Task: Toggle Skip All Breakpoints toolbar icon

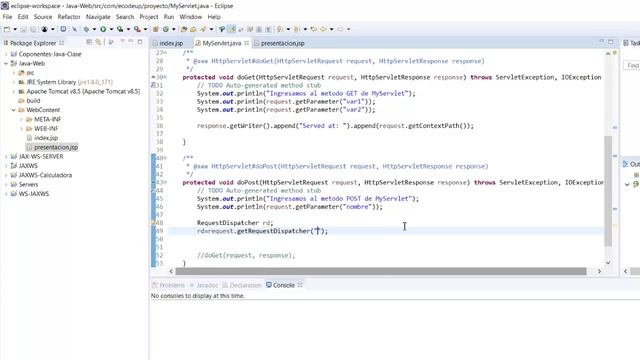Action: pyautogui.click(x=74, y=29)
